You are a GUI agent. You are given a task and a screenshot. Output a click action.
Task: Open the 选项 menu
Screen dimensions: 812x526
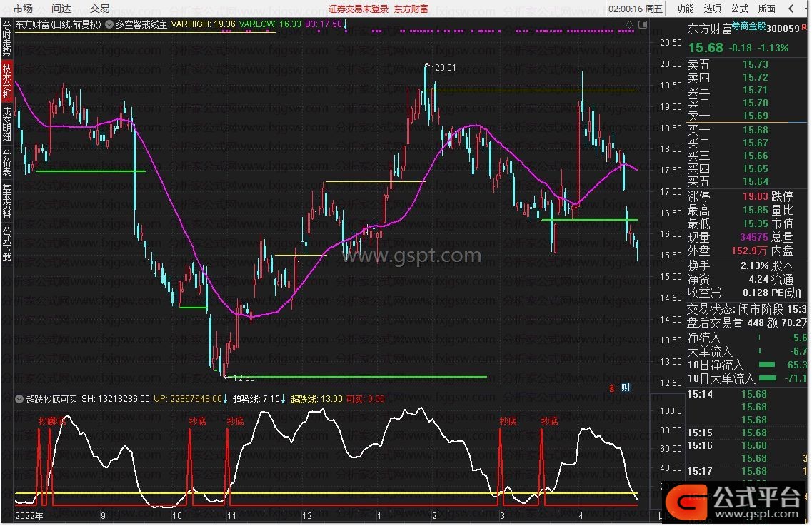pyautogui.click(x=712, y=9)
